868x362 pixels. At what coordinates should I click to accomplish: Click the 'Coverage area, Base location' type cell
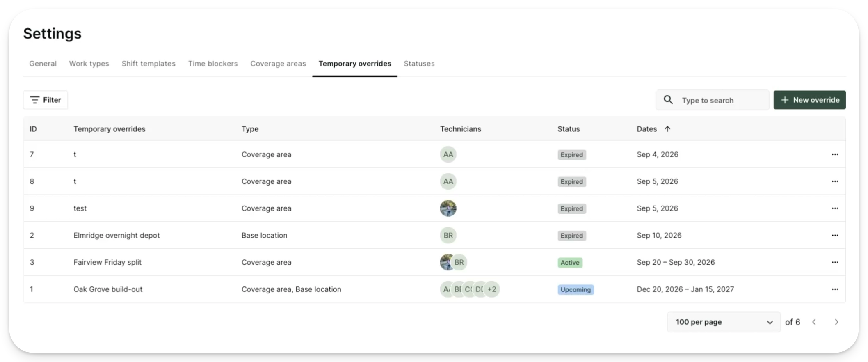click(x=291, y=289)
